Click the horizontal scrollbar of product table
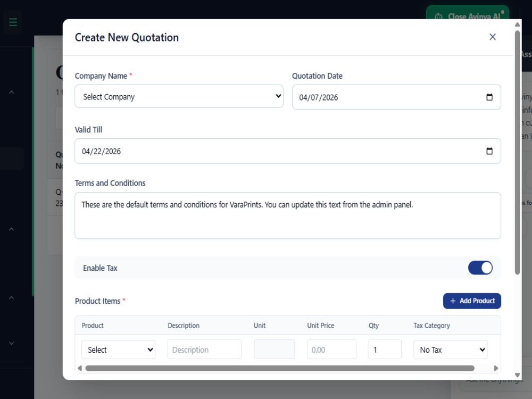The height and width of the screenshot is (399, 532). click(280, 368)
